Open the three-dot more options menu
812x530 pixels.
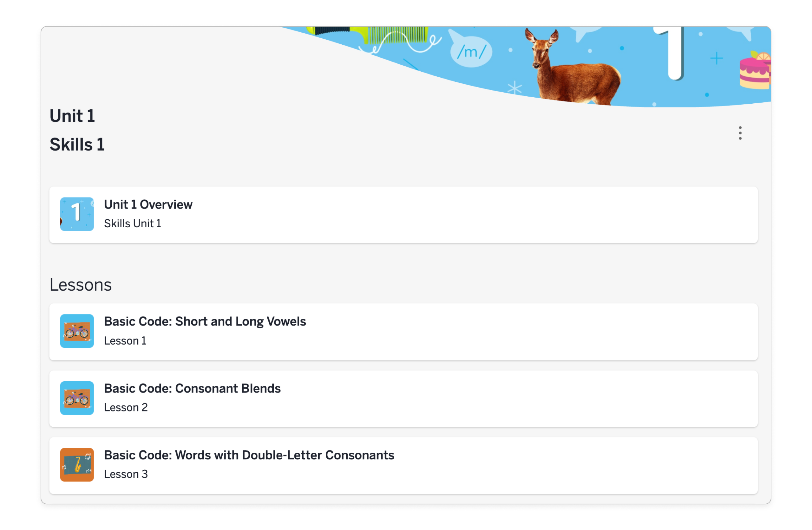tap(740, 133)
